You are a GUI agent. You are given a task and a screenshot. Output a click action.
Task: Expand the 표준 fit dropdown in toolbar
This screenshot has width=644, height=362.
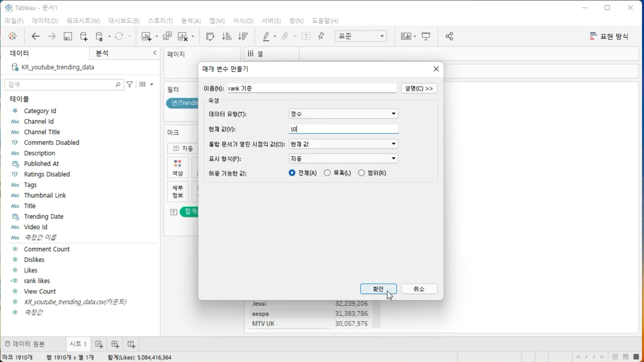click(x=382, y=36)
